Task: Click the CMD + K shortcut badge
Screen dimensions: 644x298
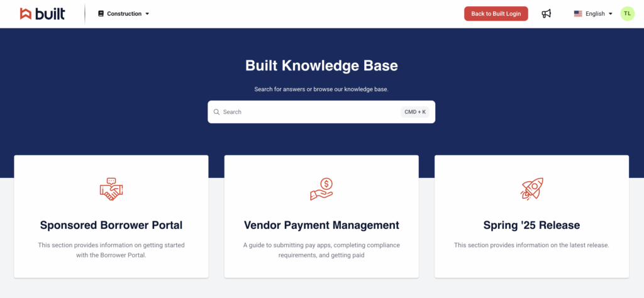Action: (415, 112)
